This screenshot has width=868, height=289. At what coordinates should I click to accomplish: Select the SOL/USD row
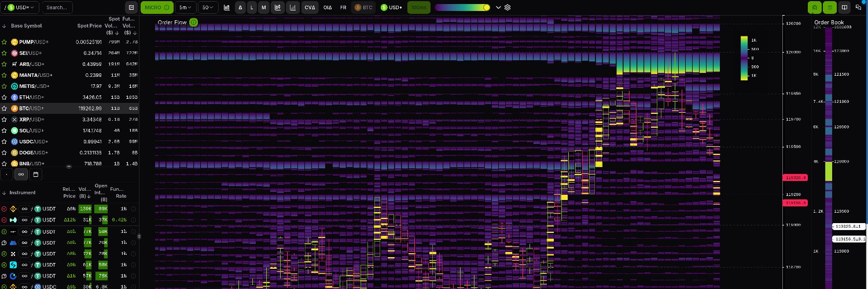pos(69,131)
